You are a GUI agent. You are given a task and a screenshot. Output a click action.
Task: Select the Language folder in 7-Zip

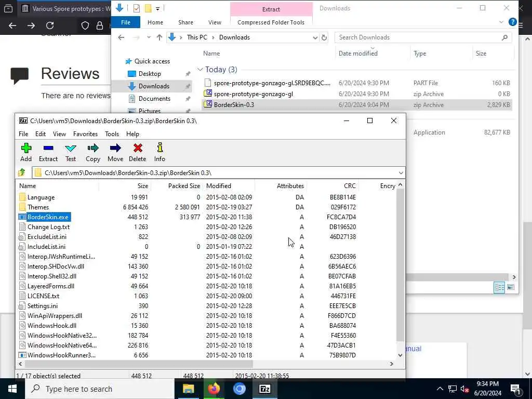pyautogui.click(x=41, y=197)
